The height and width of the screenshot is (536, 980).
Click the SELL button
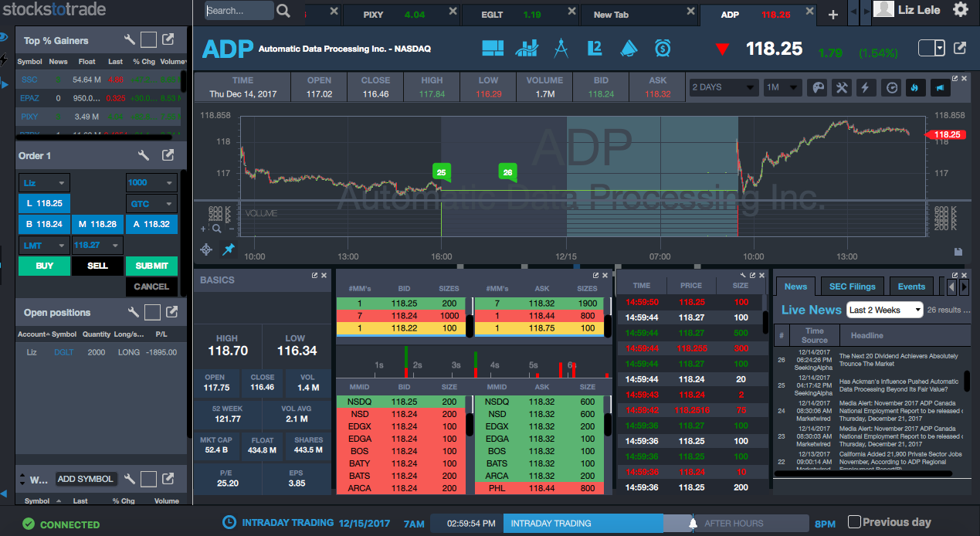(97, 266)
